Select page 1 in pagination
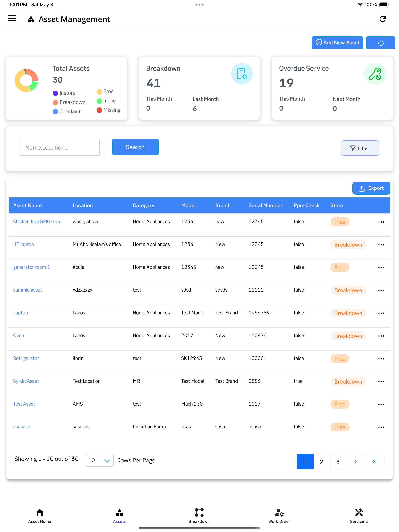Viewport: 399px width, 532px height. [x=305, y=461]
